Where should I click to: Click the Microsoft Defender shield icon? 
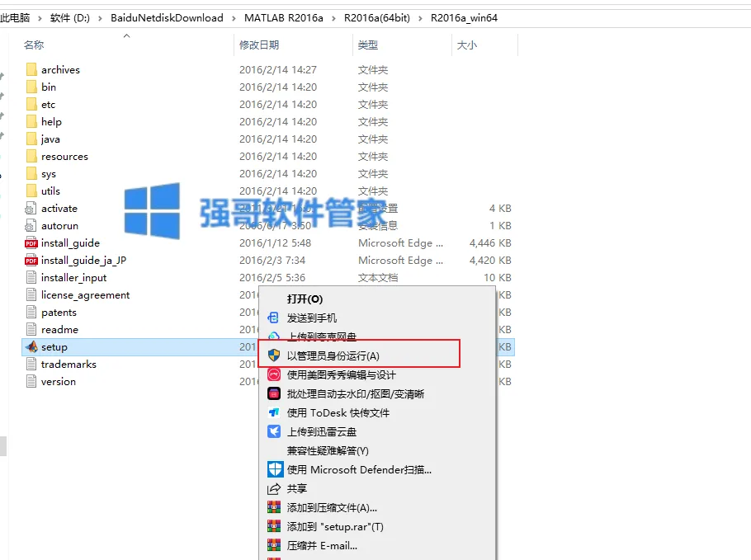click(275, 469)
